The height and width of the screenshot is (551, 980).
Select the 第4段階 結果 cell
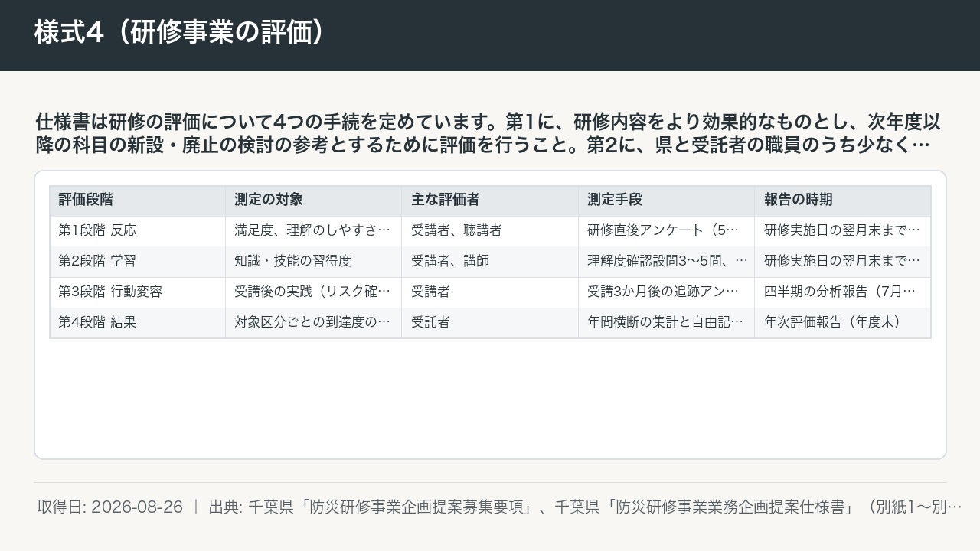[x=138, y=323]
